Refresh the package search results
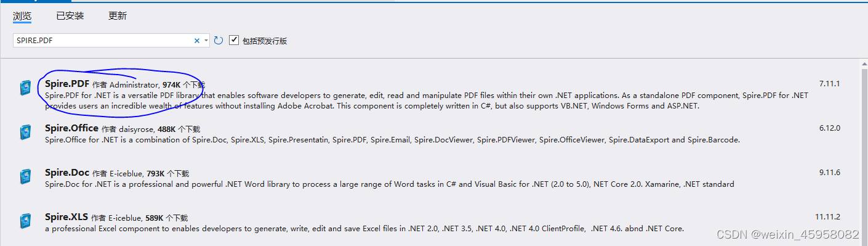Viewport: 868px width, 246px height. 219,41
